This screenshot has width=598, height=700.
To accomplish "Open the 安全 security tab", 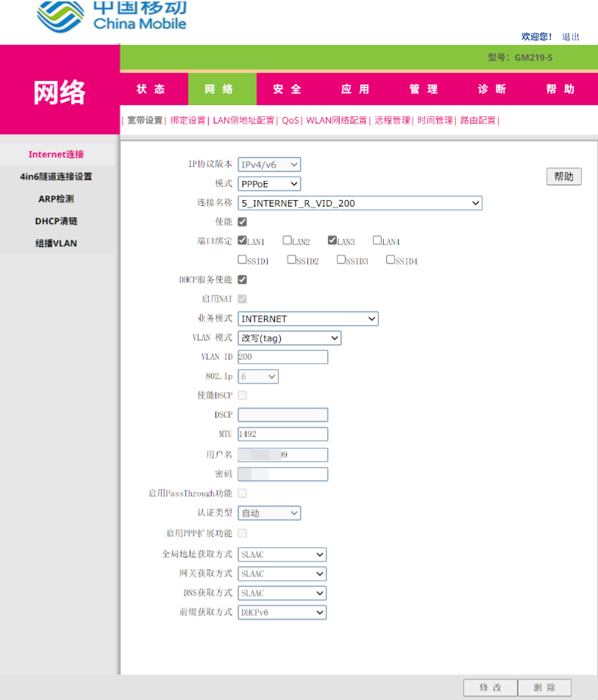I will 288,89.
